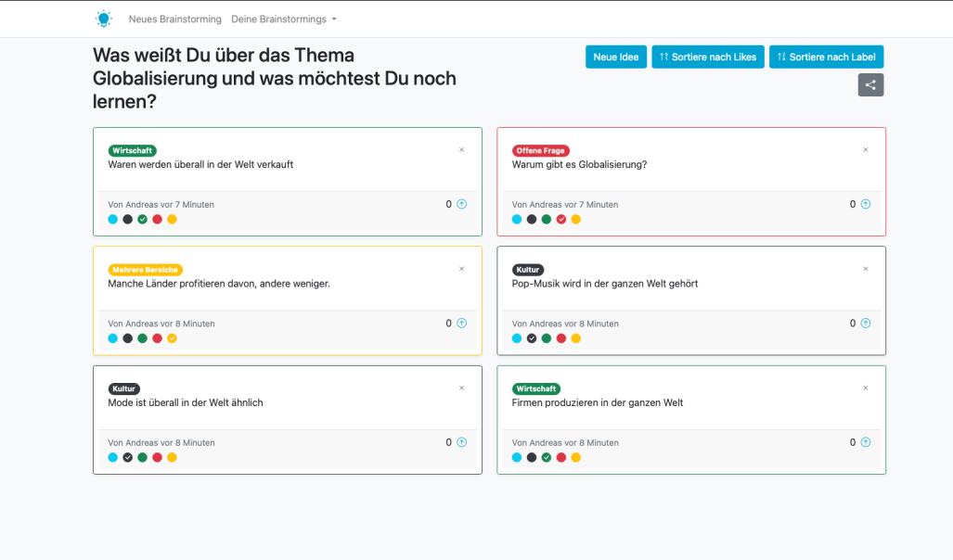Choose the yellow label on Pop-Musik card
953x560 pixels.
coord(575,338)
